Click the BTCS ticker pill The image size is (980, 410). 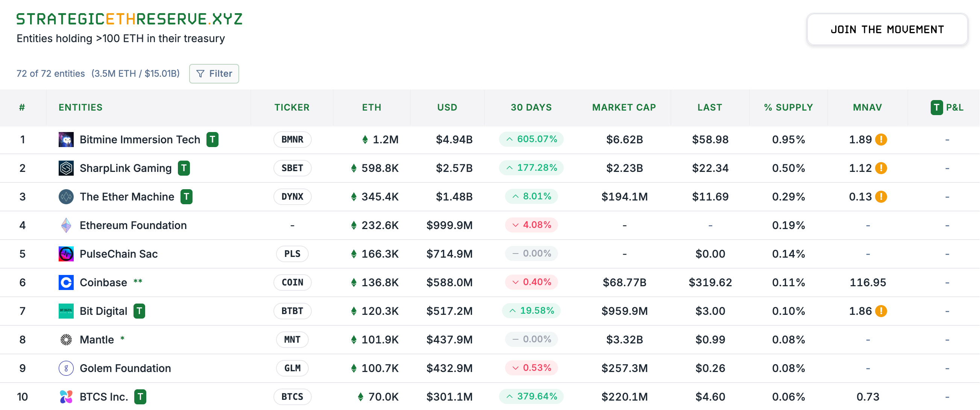[292, 396]
